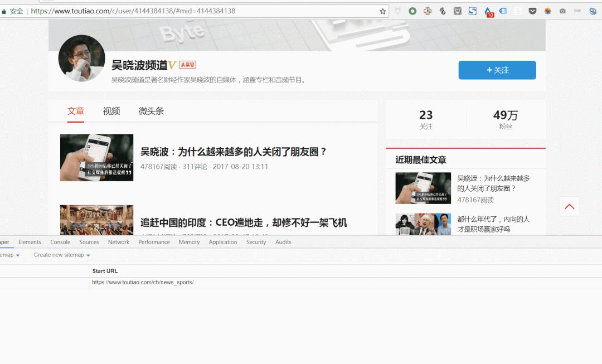Screen dimensions: 602x364
Task: Open article 为什么越来越多的人关闭了朋友圈
Action: pos(233,152)
